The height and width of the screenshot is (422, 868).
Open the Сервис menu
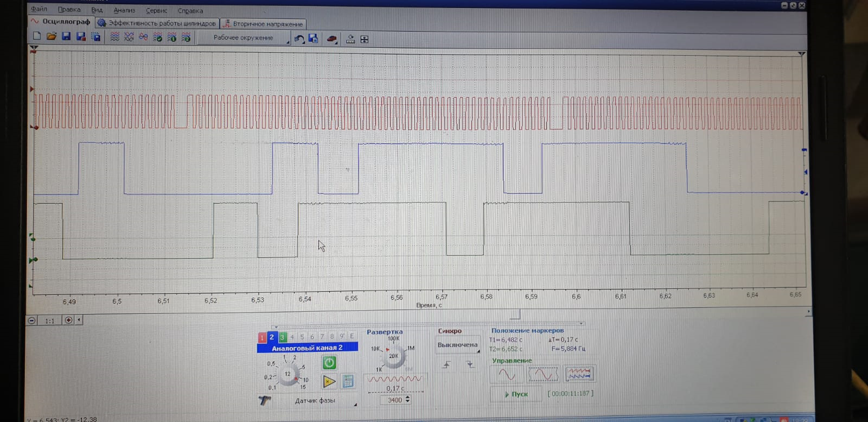tap(156, 11)
